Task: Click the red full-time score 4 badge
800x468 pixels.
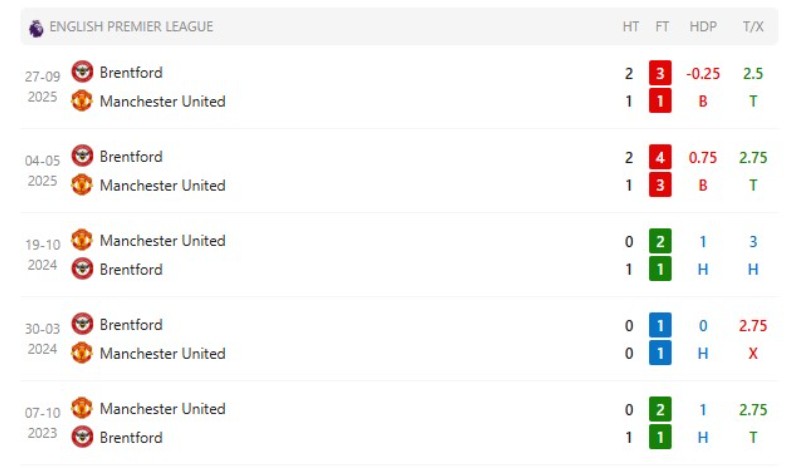Action: (661, 157)
